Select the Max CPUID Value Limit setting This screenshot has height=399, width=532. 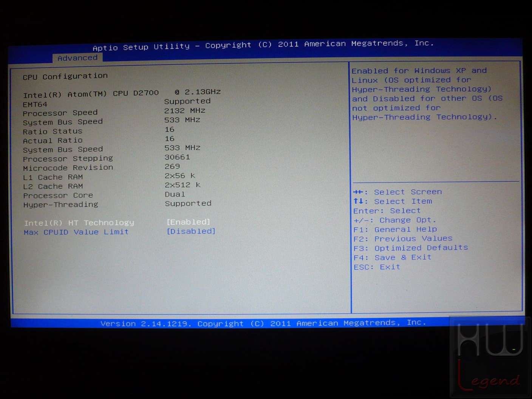coord(76,232)
